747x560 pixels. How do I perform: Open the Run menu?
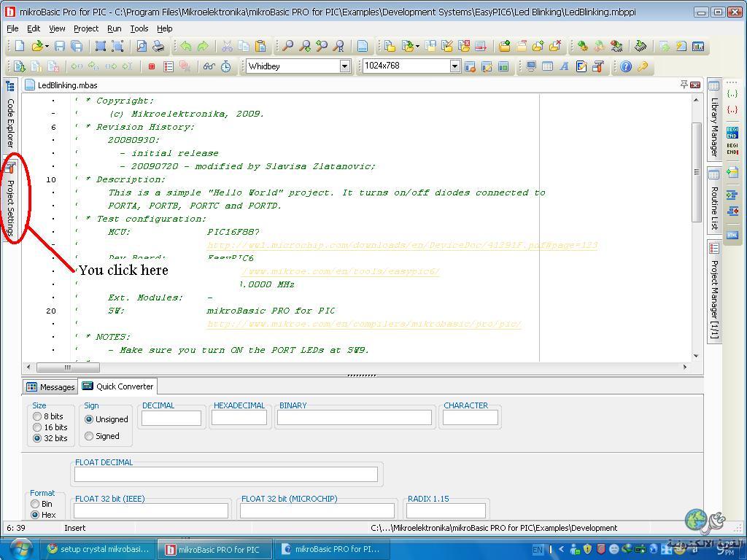[x=115, y=28]
